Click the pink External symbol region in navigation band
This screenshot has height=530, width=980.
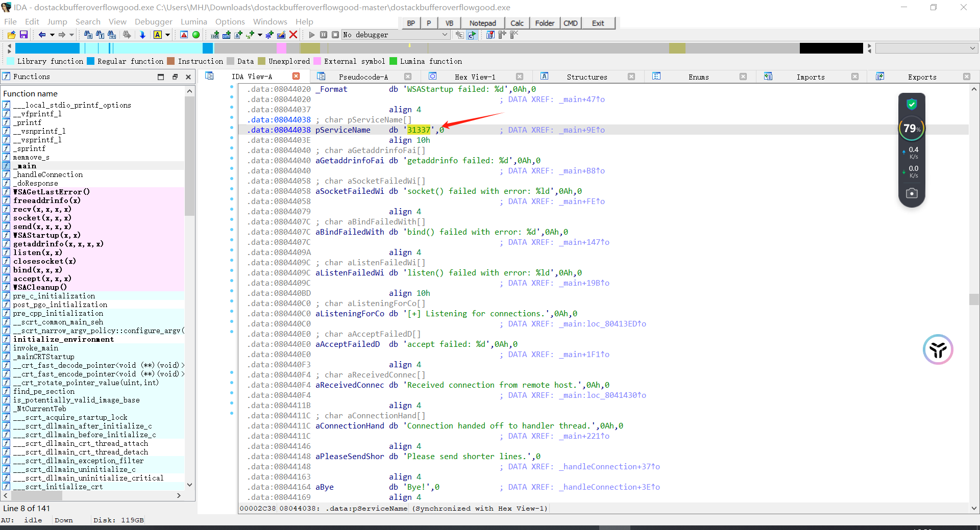tap(281, 48)
